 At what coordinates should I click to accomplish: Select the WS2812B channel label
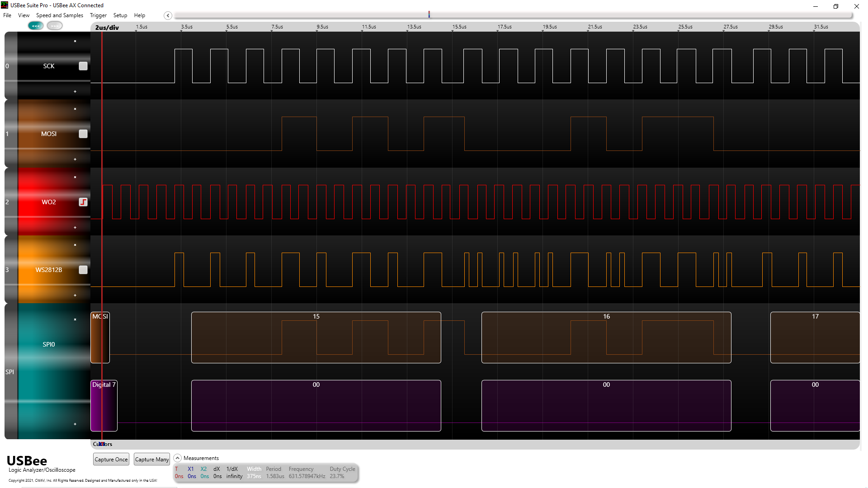(x=49, y=270)
